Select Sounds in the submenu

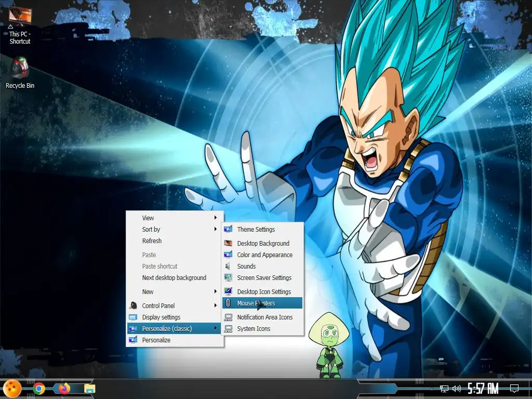(x=262, y=267)
